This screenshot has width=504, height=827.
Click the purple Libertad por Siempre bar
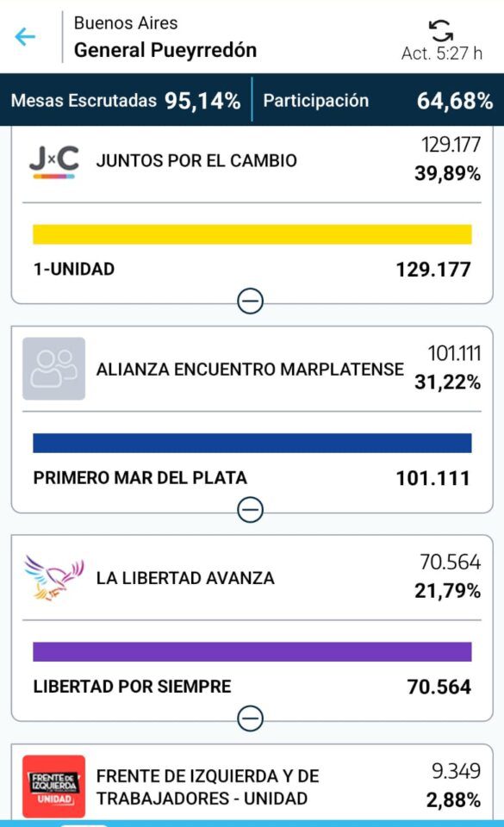tap(252, 652)
